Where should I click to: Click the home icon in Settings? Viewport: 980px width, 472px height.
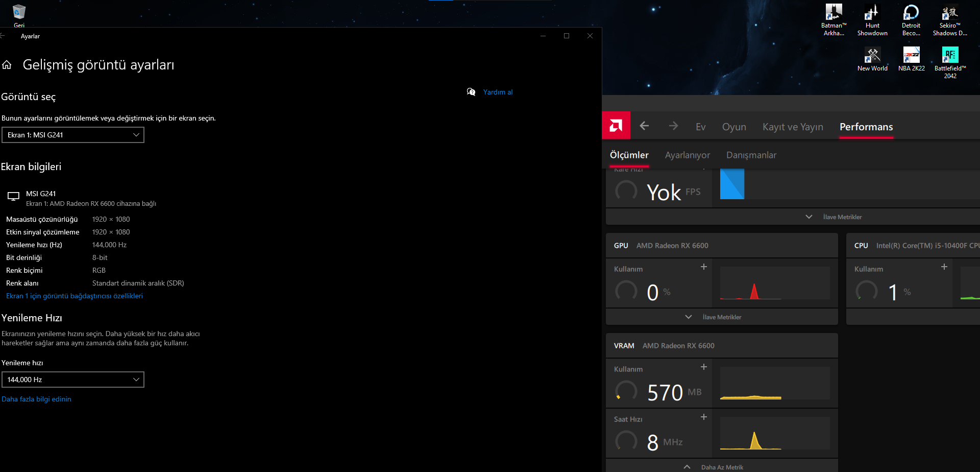[x=7, y=65]
